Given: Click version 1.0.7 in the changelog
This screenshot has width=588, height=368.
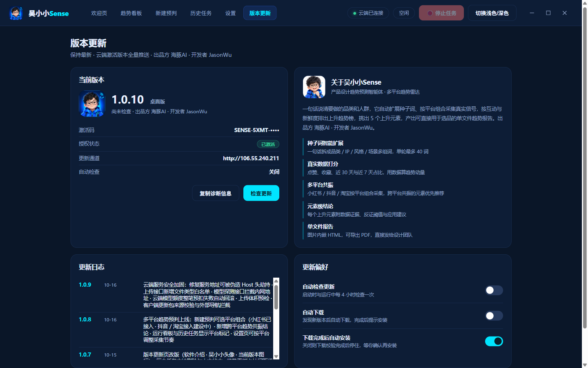Looking at the screenshot, I should click(x=85, y=355).
